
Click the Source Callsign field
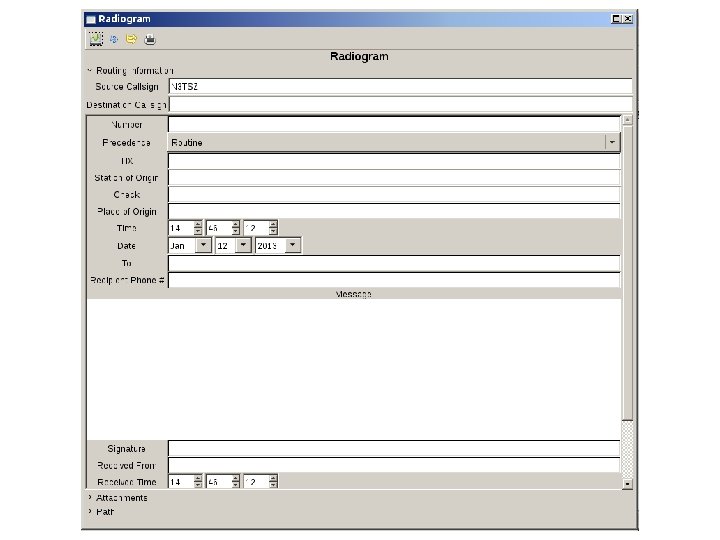tap(400, 87)
